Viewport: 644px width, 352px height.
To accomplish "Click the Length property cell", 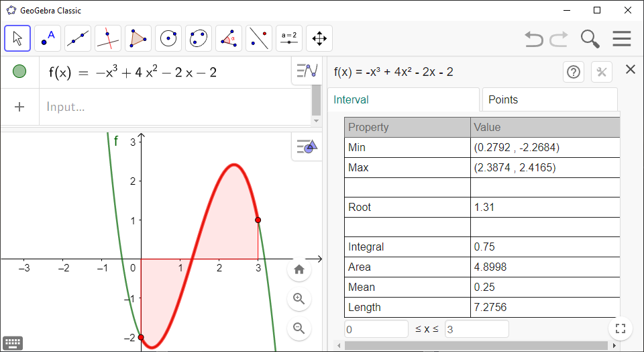I will pos(407,307).
